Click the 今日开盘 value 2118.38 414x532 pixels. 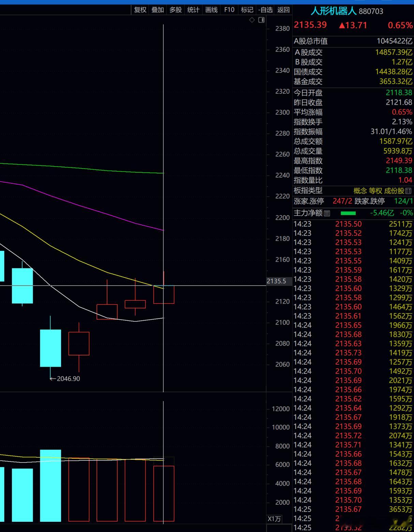[x=399, y=93]
